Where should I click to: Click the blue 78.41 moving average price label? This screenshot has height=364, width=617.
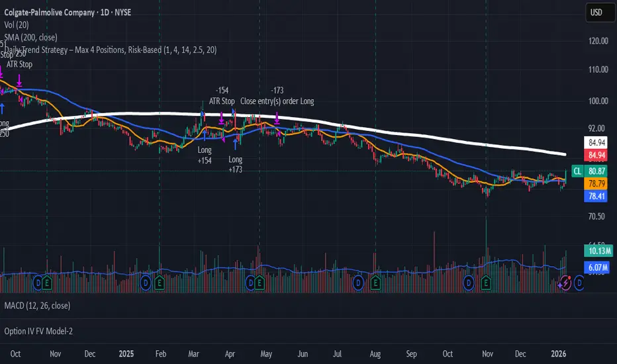(x=596, y=196)
